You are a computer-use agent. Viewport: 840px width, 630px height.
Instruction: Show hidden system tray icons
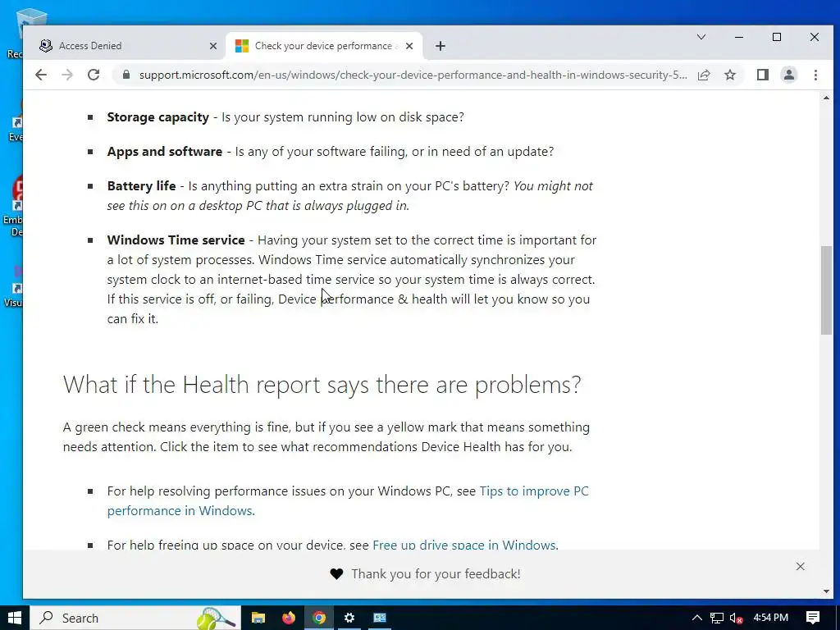pos(697,618)
